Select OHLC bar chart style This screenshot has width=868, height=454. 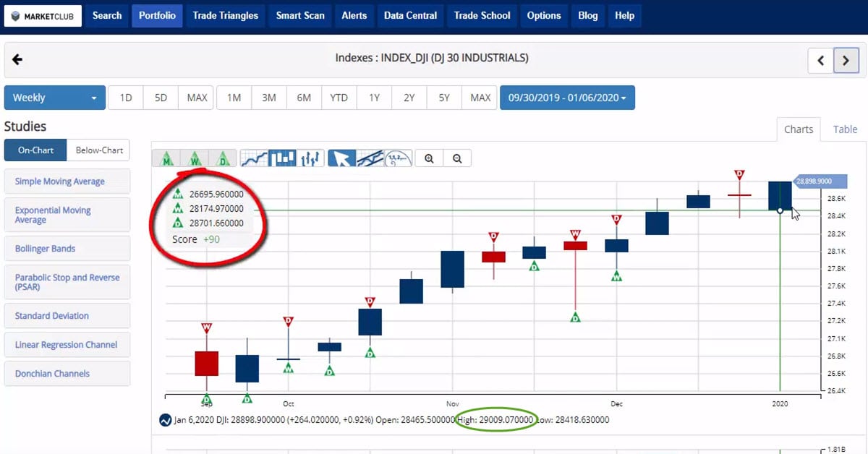pyautogui.click(x=310, y=158)
